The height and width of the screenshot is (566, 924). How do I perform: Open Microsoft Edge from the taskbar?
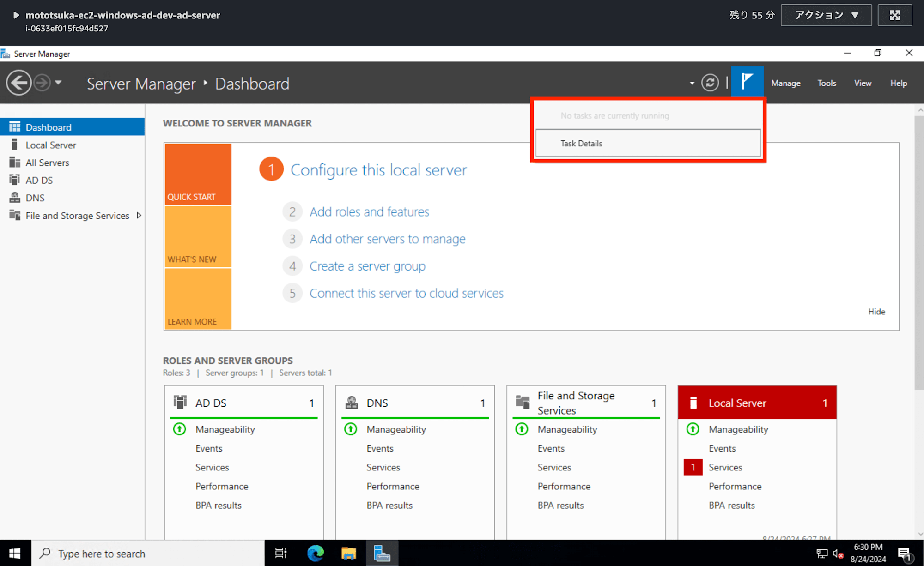[x=316, y=553]
